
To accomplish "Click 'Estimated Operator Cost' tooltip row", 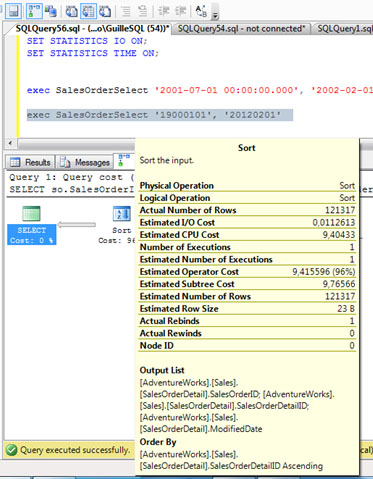I will pos(247,272).
